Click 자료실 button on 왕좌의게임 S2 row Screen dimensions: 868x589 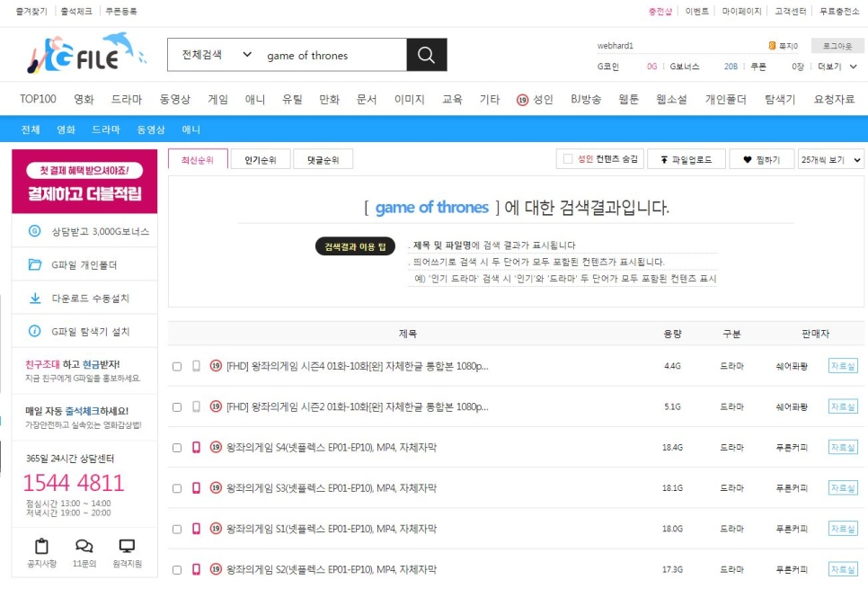pyautogui.click(x=843, y=569)
